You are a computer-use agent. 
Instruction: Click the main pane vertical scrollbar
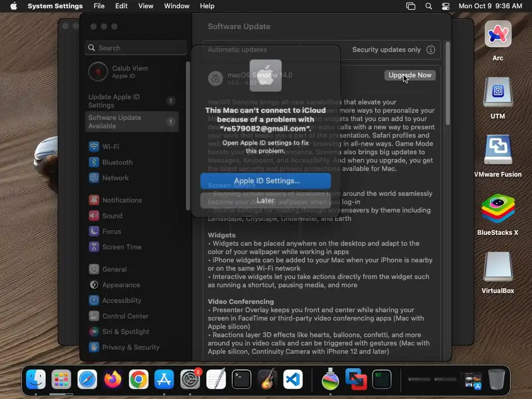coord(448,83)
